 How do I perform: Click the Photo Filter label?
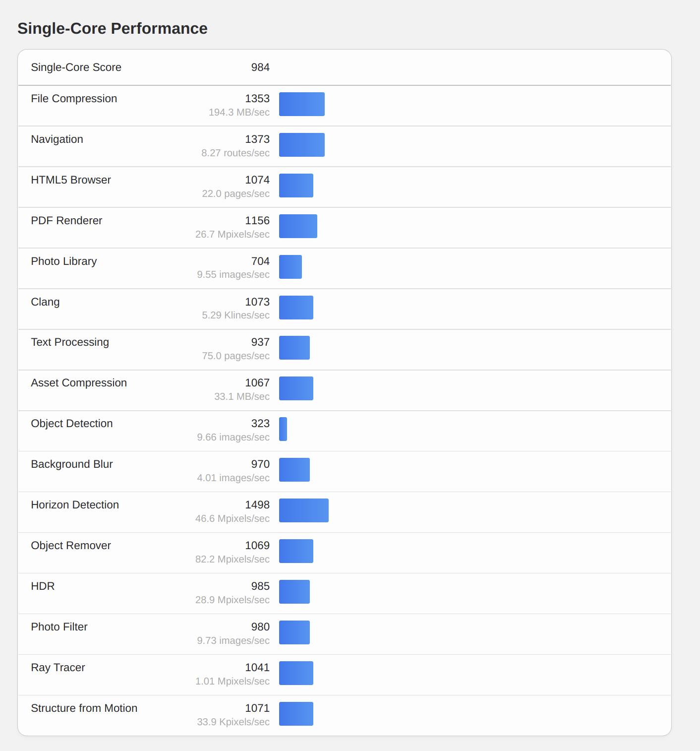[59, 627]
